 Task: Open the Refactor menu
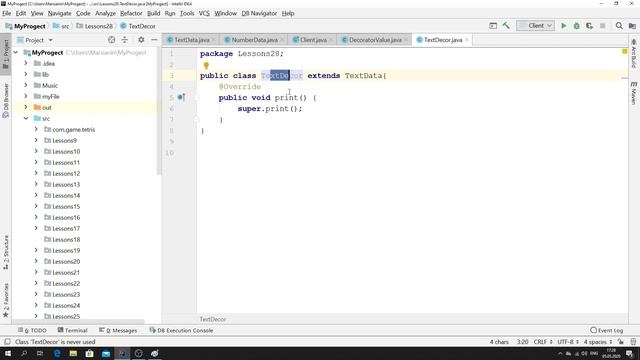tap(131, 13)
